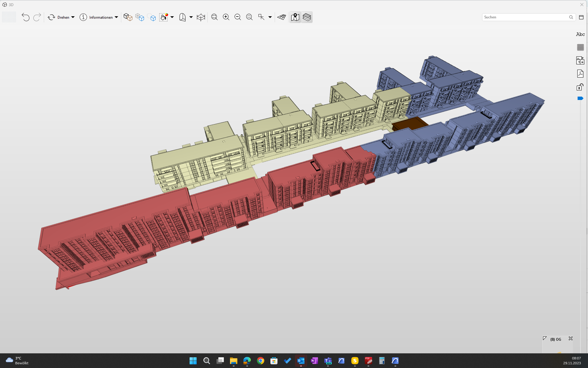Toggle the perspective ground grid icon
588x368 pixels.
point(282,17)
